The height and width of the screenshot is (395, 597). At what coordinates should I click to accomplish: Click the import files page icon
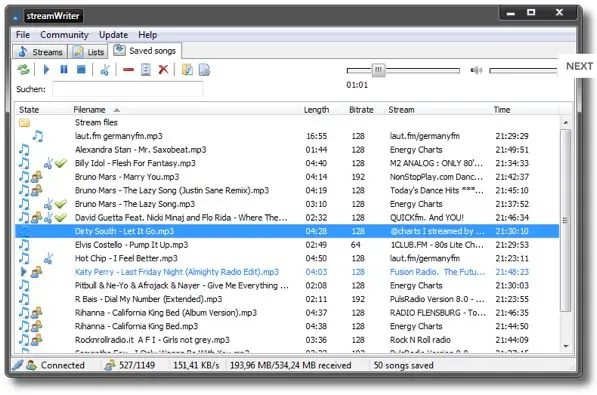204,70
